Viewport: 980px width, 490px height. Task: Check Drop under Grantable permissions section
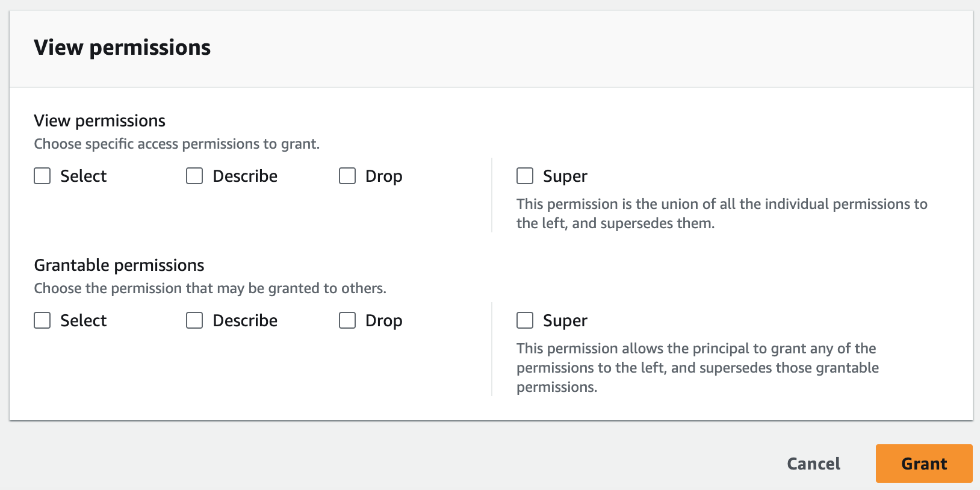(347, 320)
